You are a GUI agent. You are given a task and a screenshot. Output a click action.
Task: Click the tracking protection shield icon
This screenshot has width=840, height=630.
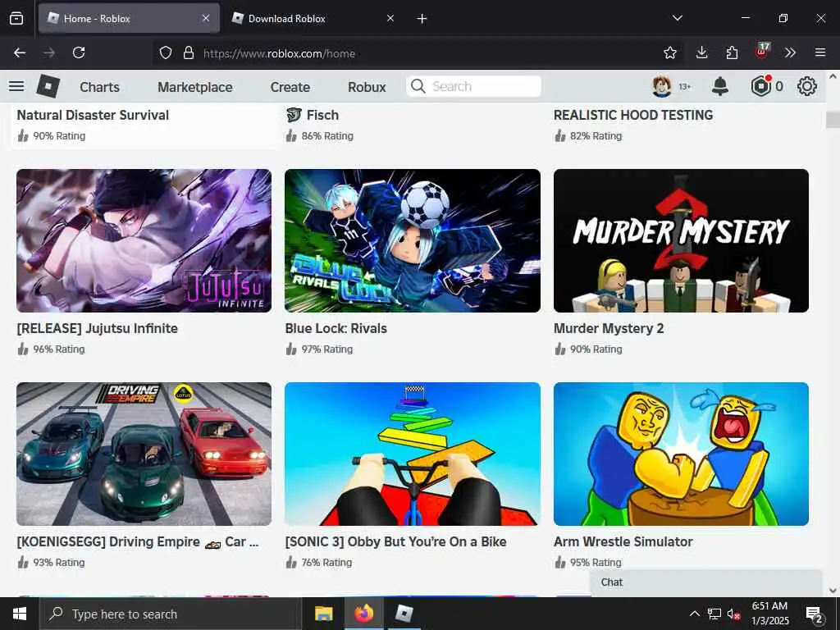166,53
